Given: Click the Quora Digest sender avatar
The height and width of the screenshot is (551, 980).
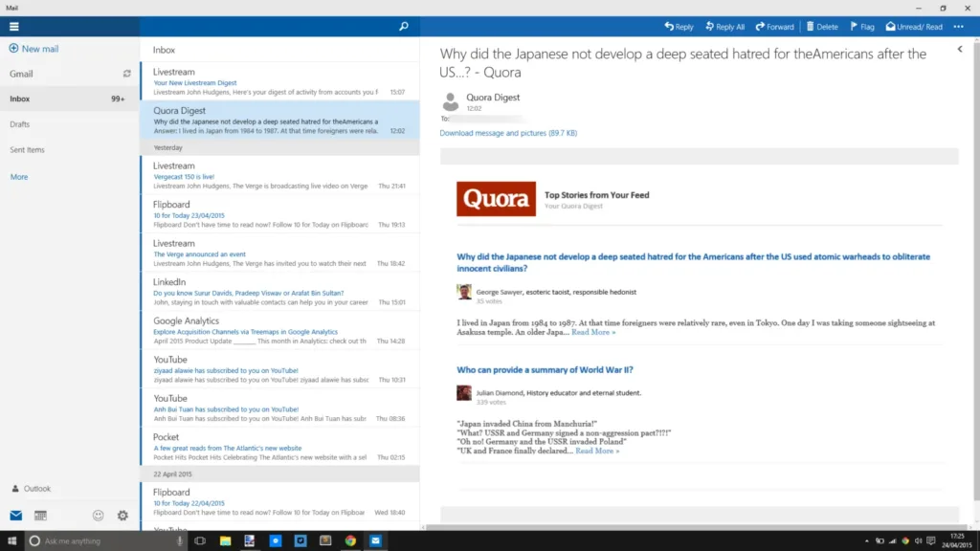Looking at the screenshot, I should 450,101.
